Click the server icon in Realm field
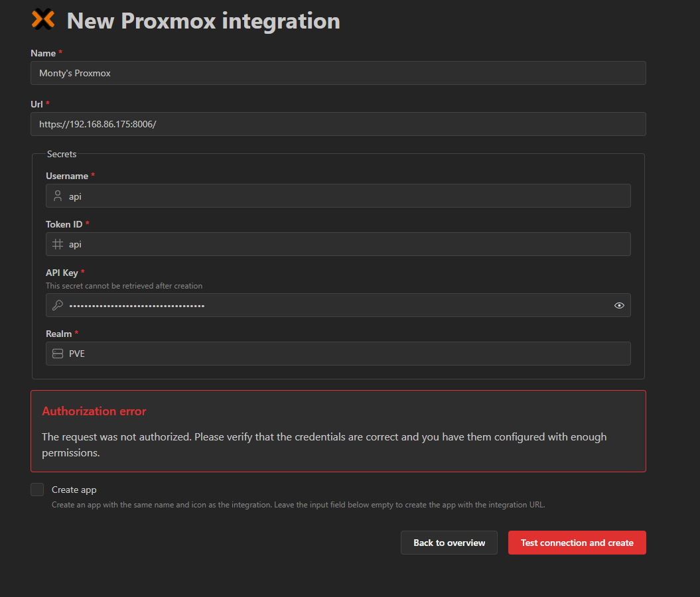This screenshot has width=700, height=597. tap(58, 354)
